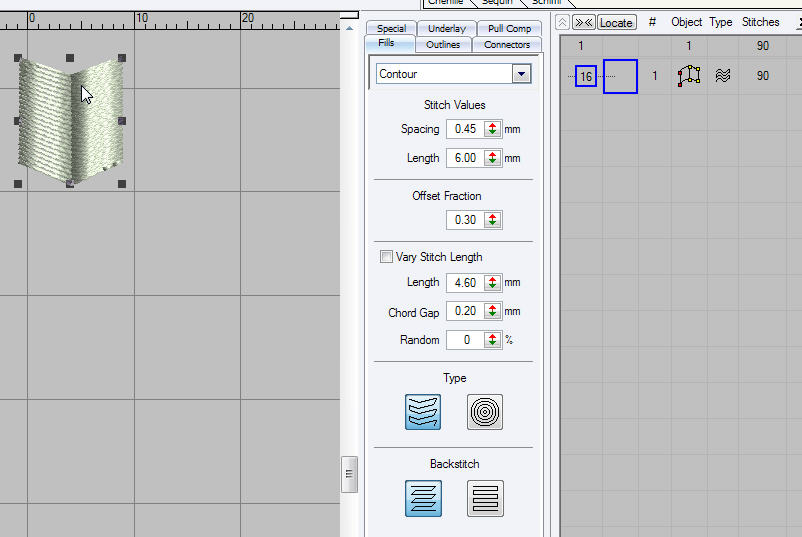
Task: Switch to the Special tab
Action: click(x=391, y=29)
